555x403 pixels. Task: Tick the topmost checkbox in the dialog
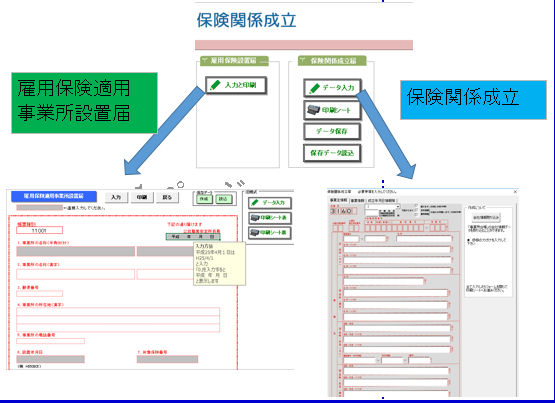[416, 206]
